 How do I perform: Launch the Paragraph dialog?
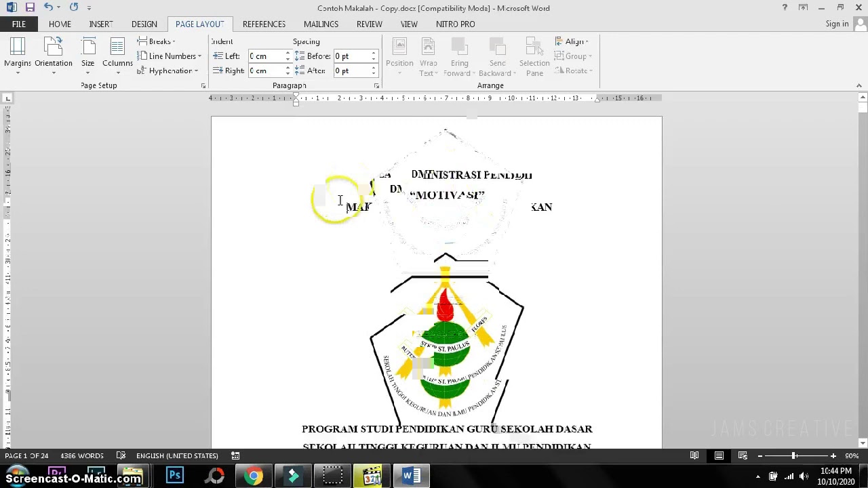376,86
